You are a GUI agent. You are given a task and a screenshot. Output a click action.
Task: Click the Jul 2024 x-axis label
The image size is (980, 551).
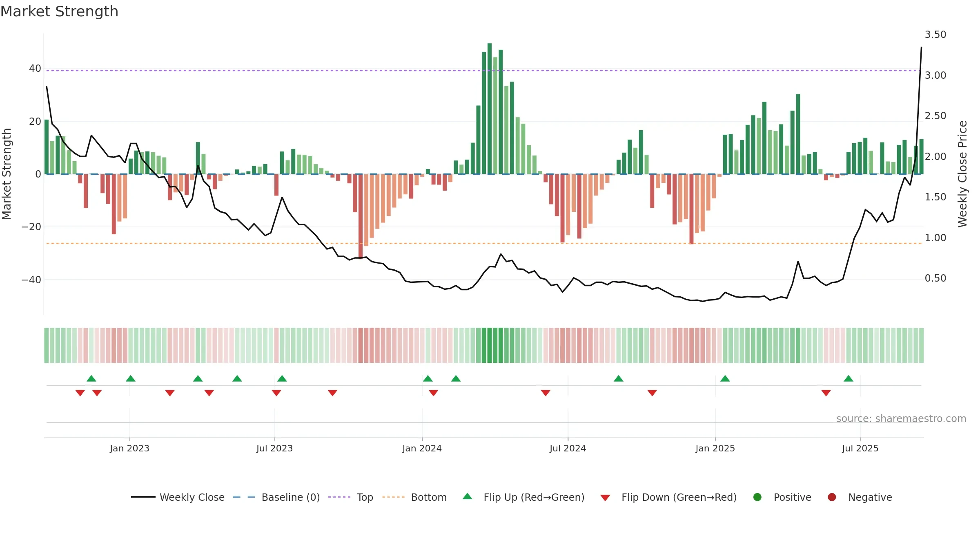(568, 448)
